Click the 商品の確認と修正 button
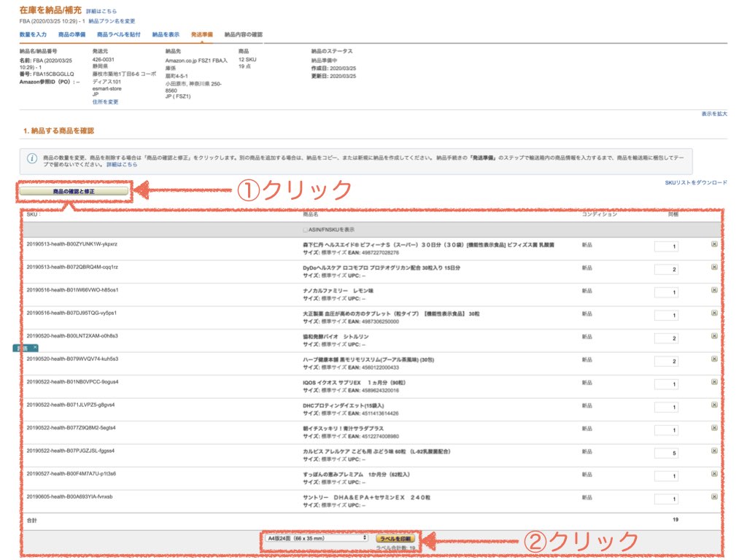Screen dimensions: 747x560 click(x=74, y=192)
